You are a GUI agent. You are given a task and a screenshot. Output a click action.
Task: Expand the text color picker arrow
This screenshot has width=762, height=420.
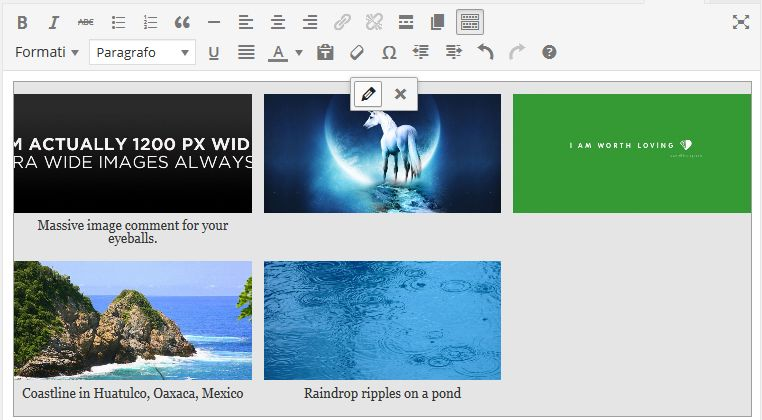click(299, 52)
